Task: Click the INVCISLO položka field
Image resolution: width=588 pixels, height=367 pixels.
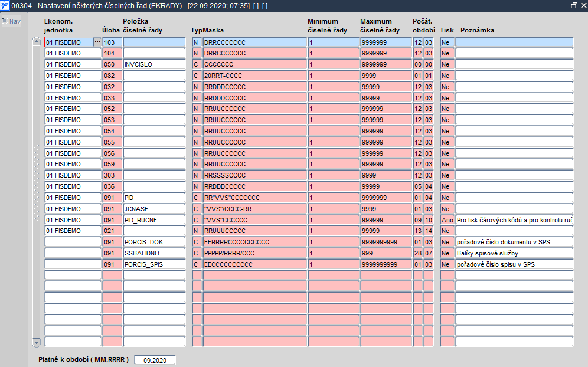Action: (x=154, y=64)
